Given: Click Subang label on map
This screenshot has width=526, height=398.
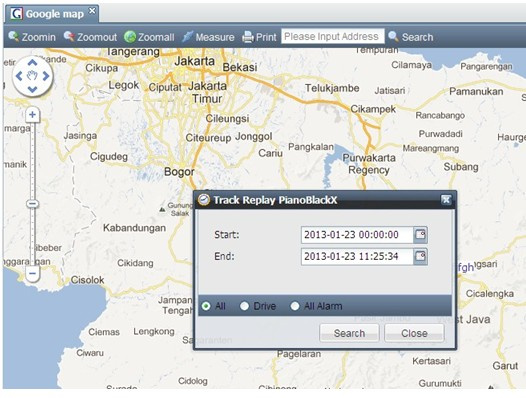Looking at the screenshot, I should (x=461, y=167).
